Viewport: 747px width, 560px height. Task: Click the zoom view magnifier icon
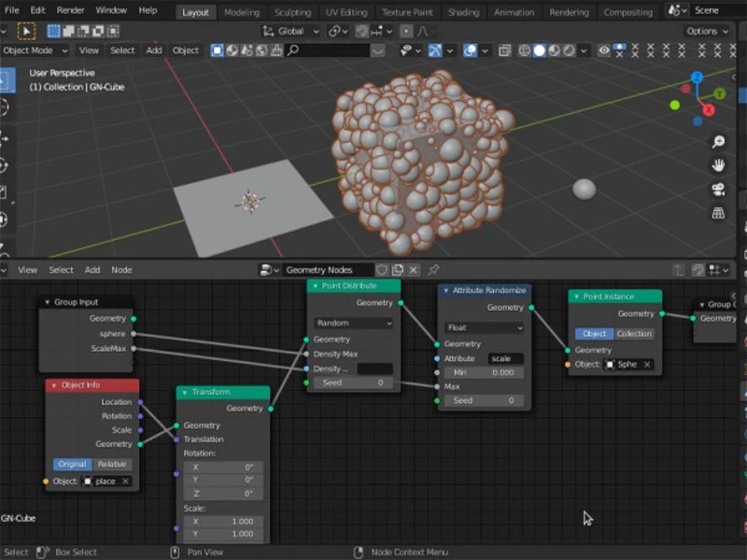pyautogui.click(x=718, y=142)
